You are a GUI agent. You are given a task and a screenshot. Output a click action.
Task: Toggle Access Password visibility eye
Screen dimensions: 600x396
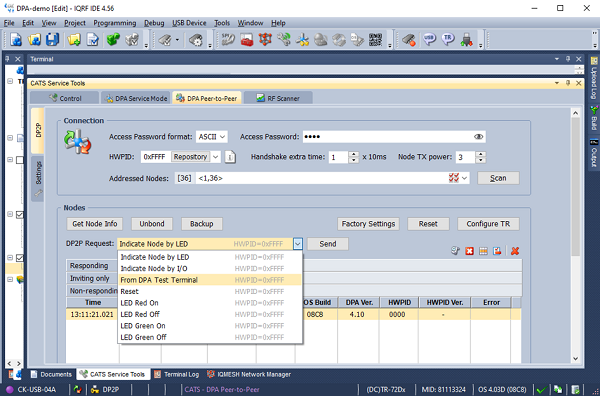pos(478,137)
